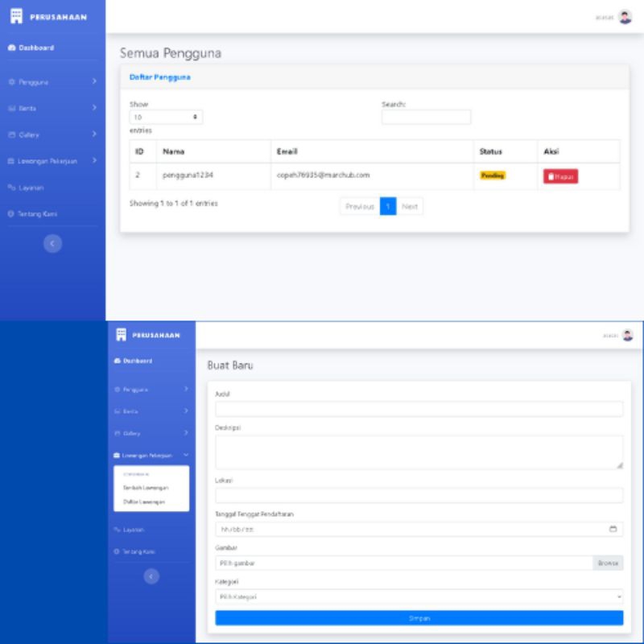Click the email cell of pengguna1234 row
The height and width of the screenshot is (644, 644).
tap(323, 175)
